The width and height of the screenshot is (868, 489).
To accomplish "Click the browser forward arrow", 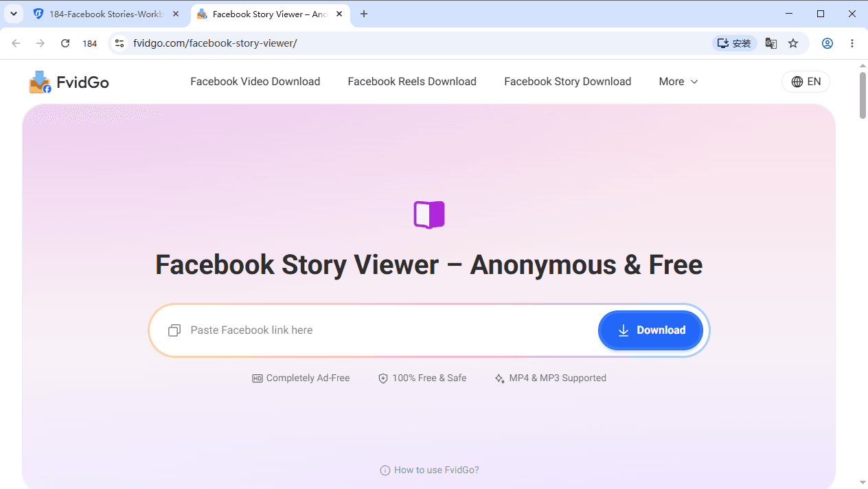I will coord(41,43).
